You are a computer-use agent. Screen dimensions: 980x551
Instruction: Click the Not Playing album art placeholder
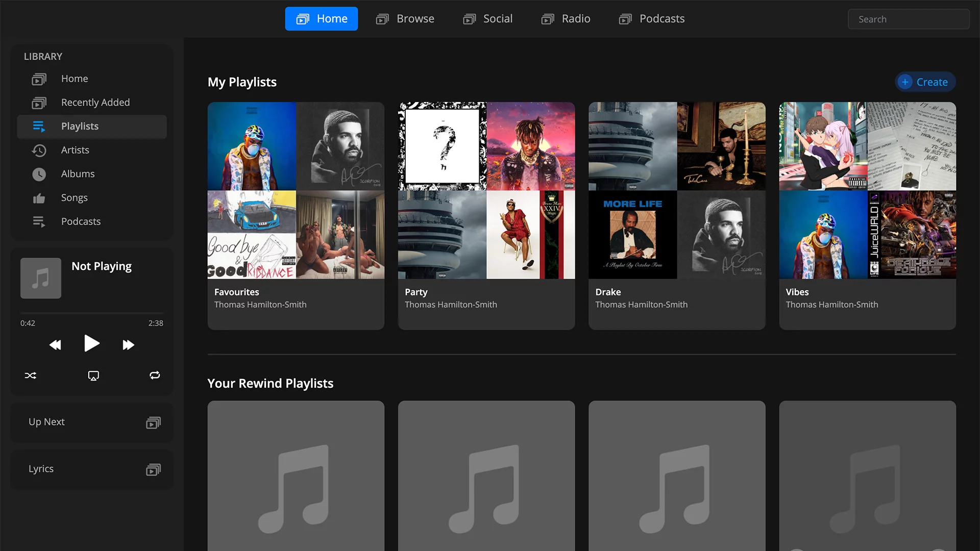click(x=41, y=278)
